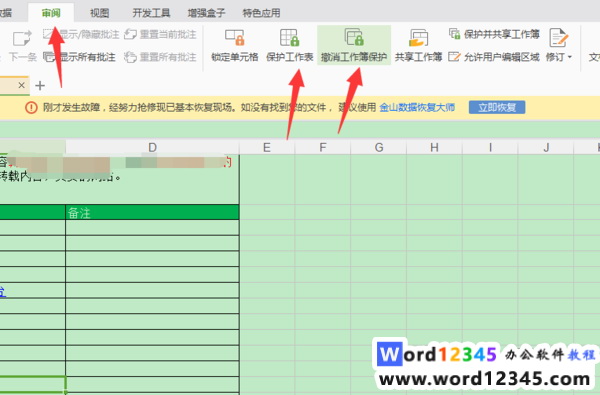Click the 立即恢复 button

[x=497, y=107]
